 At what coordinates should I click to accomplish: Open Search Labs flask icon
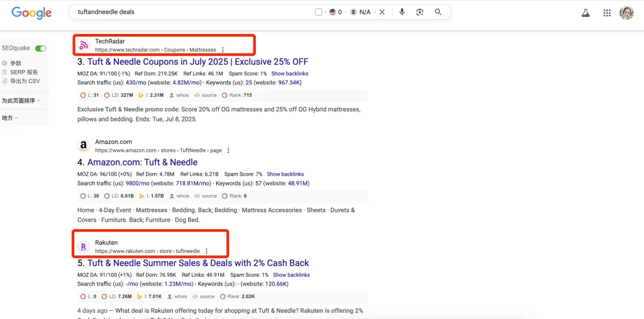coord(586,13)
